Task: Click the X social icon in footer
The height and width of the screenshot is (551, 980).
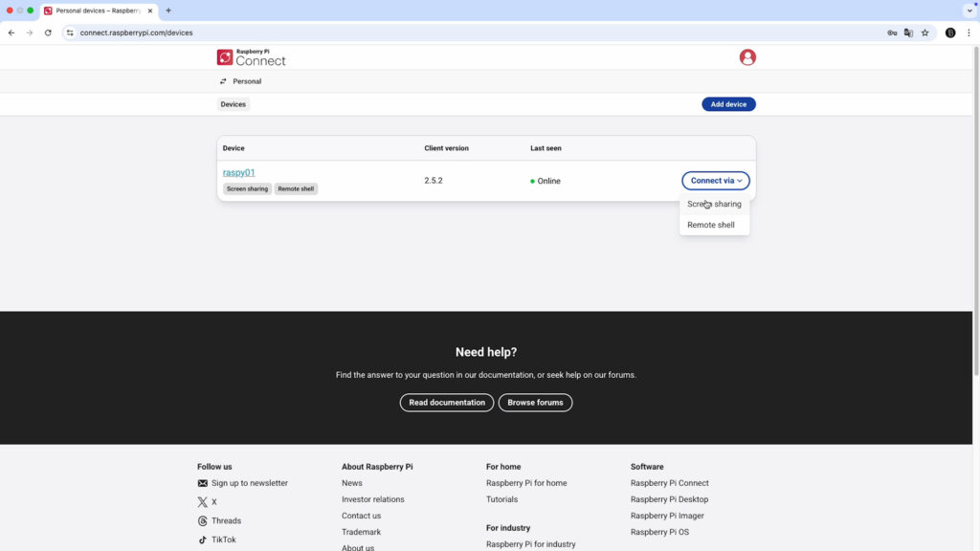Action: [203, 501]
